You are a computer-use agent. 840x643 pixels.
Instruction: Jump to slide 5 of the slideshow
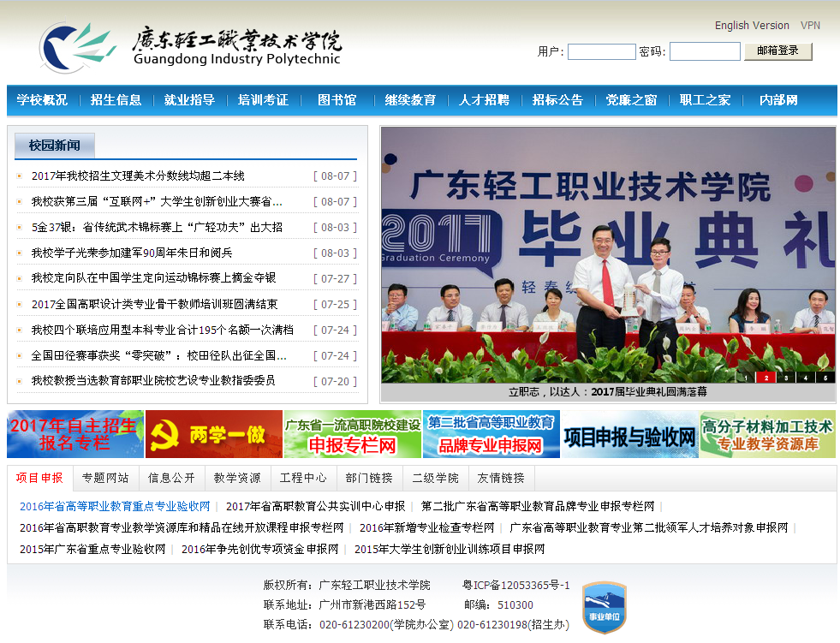(825, 377)
